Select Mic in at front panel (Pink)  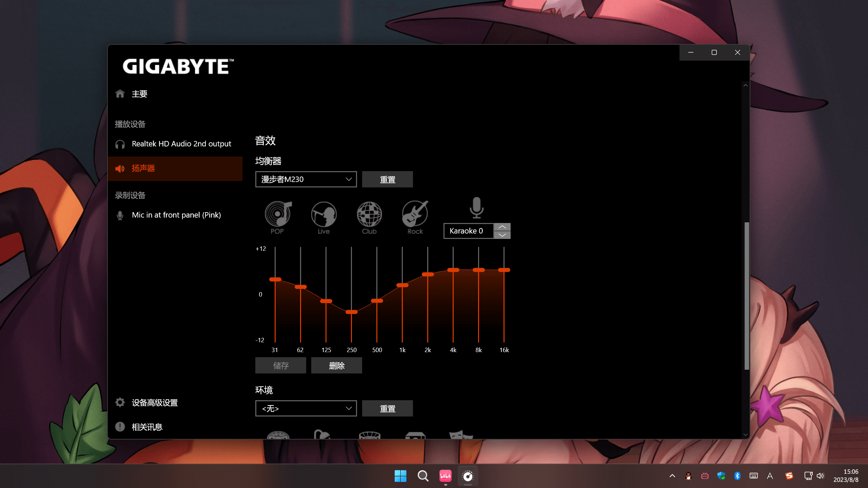[175, 215]
